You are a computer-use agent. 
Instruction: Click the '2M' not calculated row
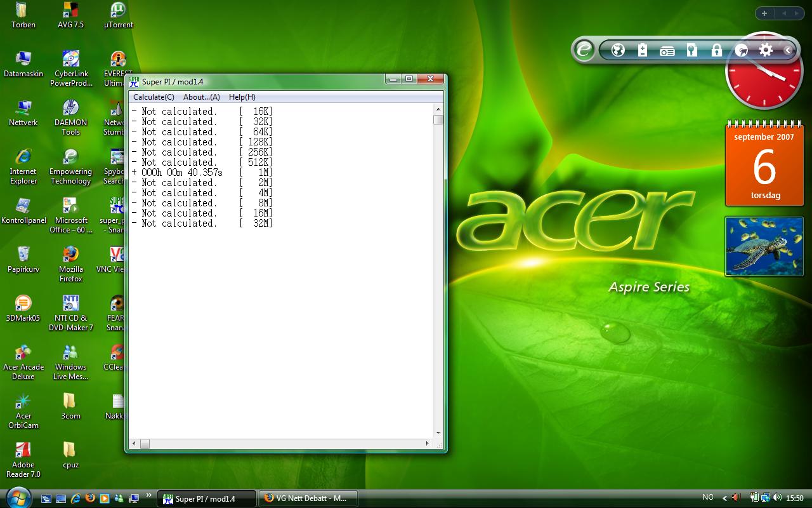point(202,183)
